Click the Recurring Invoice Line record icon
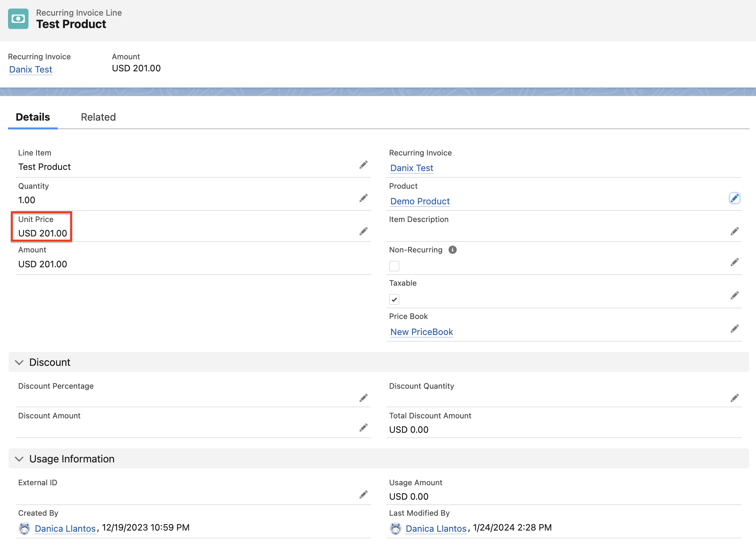756x557 pixels. click(18, 19)
